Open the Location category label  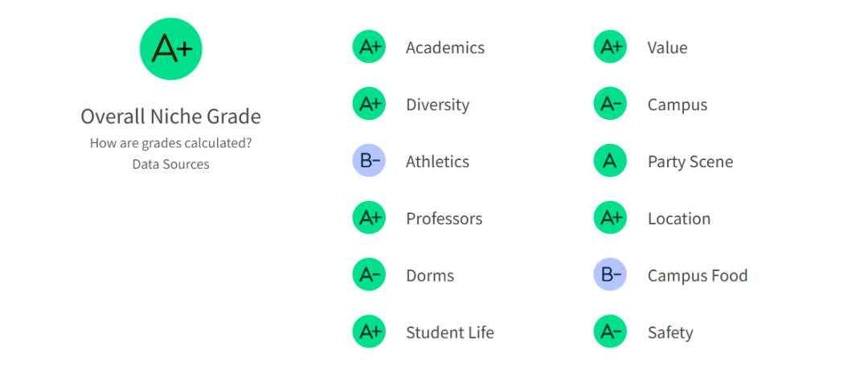click(x=679, y=219)
